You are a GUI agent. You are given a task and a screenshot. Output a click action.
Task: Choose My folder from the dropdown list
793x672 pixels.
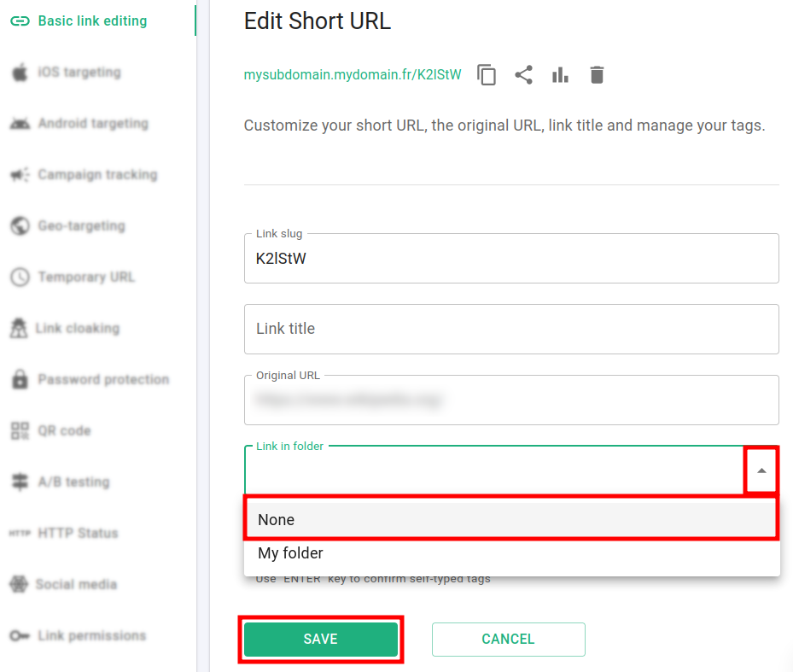tap(511, 553)
